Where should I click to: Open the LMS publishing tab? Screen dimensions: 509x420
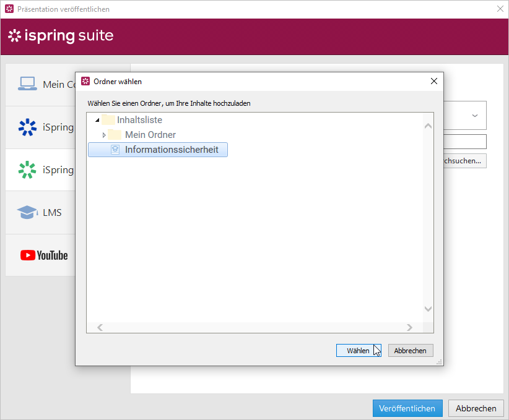tap(41, 213)
